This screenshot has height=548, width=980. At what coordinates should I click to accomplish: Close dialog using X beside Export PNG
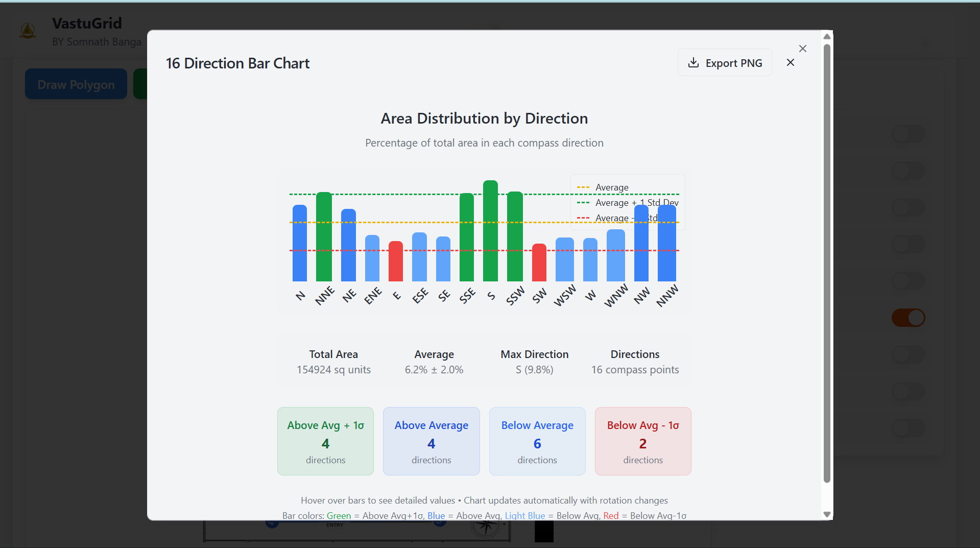(790, 62)
